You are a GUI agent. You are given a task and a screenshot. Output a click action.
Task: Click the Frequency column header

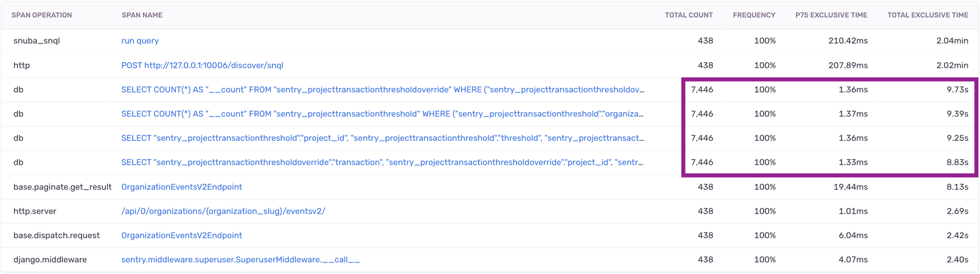pos(754,15)
